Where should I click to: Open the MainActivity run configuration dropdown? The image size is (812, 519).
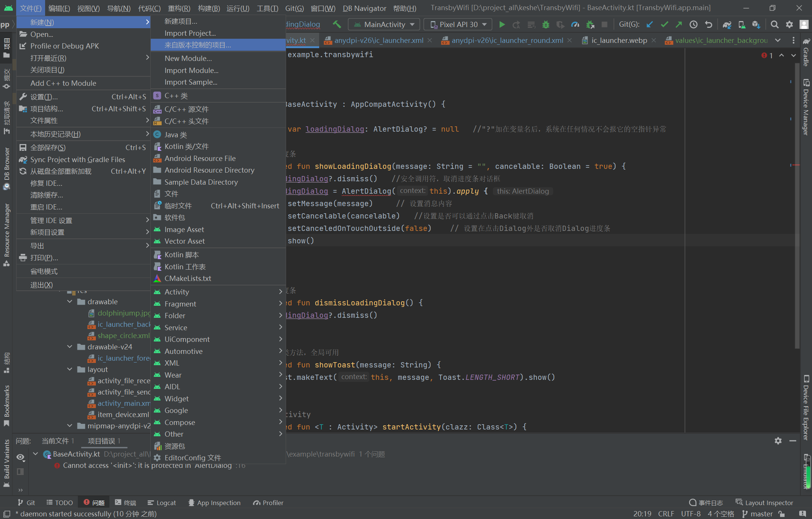(x=384, y=24)
